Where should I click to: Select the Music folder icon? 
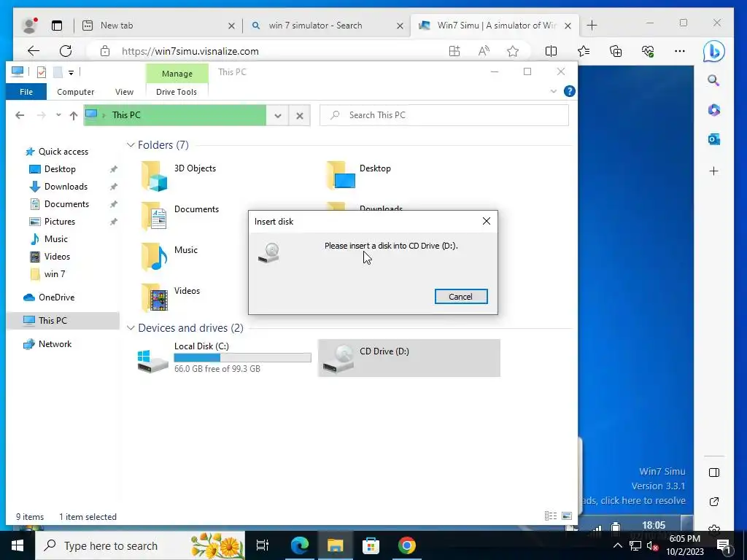pos(154,257)
